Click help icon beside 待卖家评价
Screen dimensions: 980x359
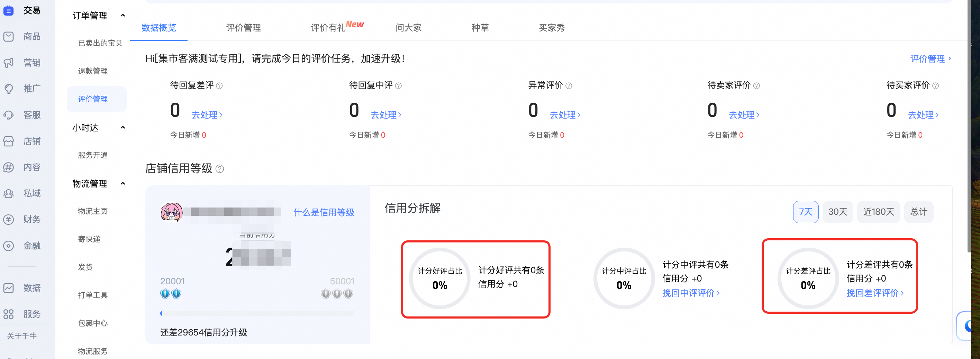[x=757, y=86]
